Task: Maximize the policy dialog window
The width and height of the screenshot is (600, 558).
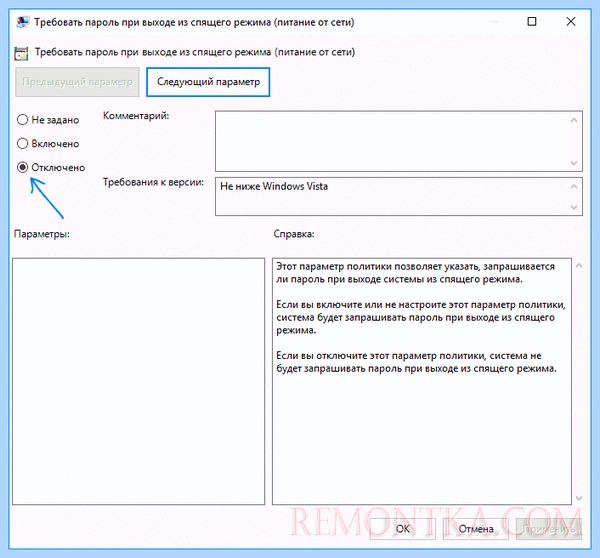Action: point(532,21)
